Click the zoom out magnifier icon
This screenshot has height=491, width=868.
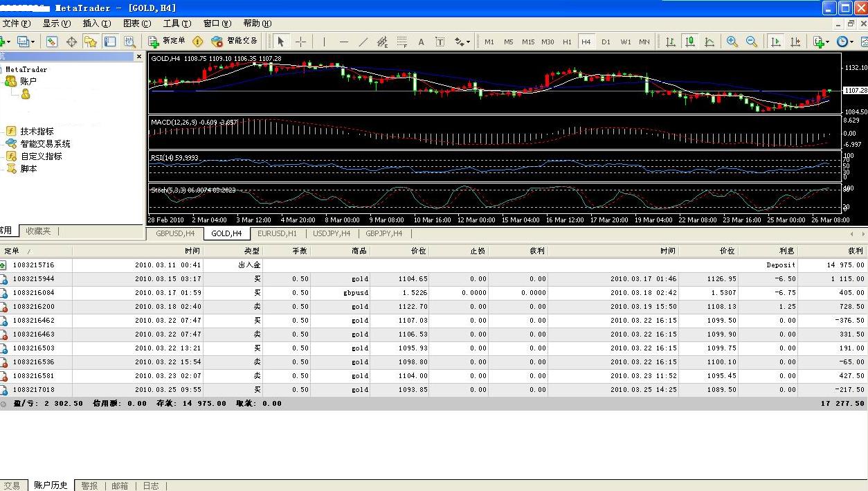click(x=751, y=42)
